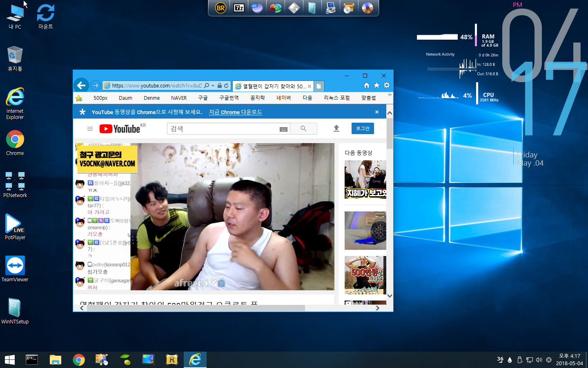588x368 pixels.
Task: Go back in Internet Explorer
Action: click(81, 85)
